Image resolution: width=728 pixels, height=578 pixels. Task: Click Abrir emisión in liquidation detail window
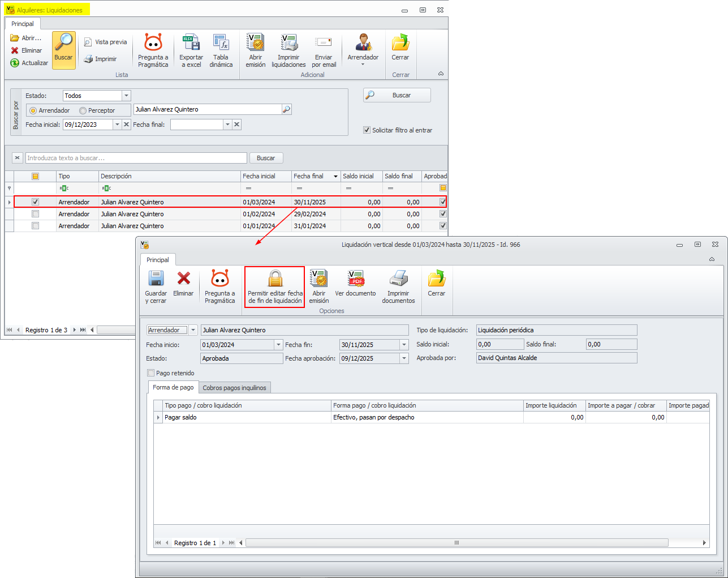click(x=319, y=286)
